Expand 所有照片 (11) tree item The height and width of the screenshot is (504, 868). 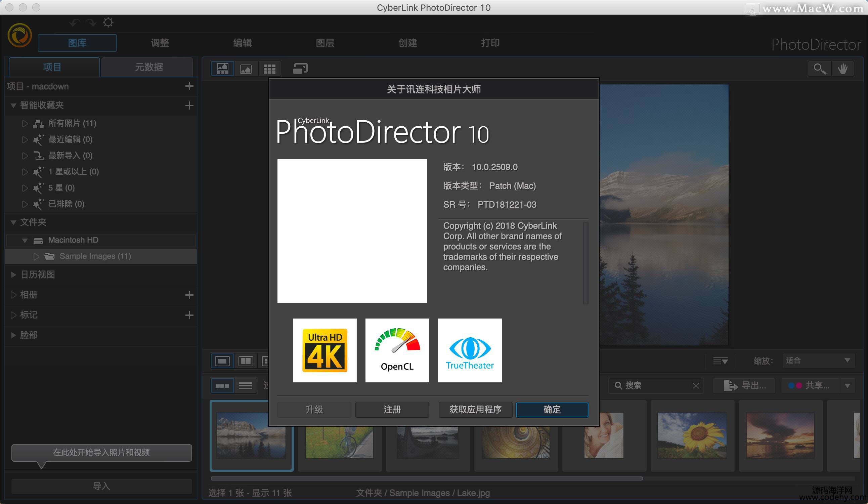pyautogui.click(x=25, y=123)
